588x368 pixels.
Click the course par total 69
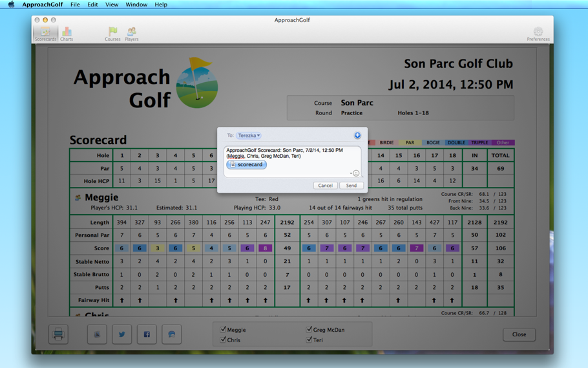pyautogui.click(x=500, y=169)
